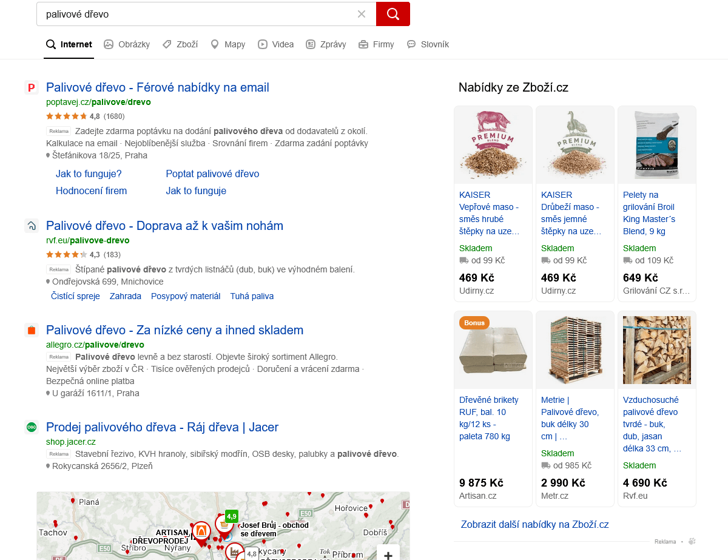This screenshot has width=728, height=560.
Task: Click 'Poptat palivové dřevo' sitelink
Action: [212, 174]
